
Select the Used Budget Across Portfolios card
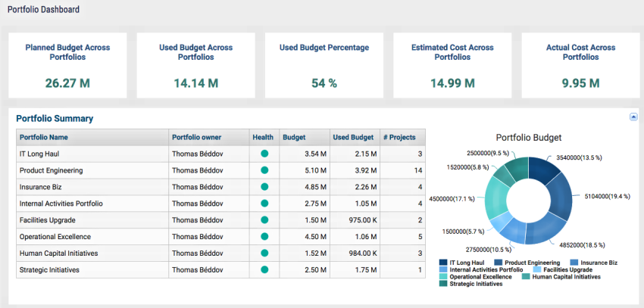point(196,65)
